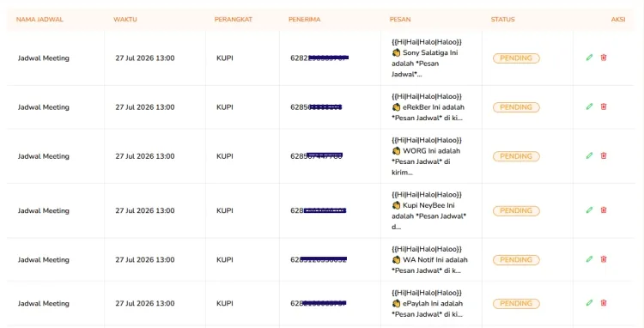Delete the ePaylah scheduled message
Viewport: 644px width, 328px height.
604,303
